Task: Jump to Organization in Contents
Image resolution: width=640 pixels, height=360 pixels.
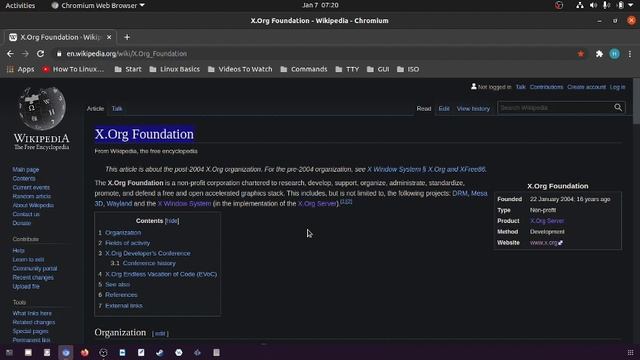Action: pos(123,233)
